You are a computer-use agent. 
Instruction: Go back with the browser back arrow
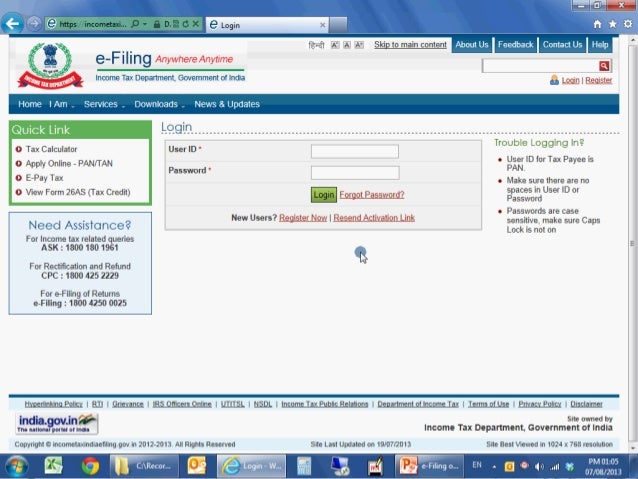[12, 24]
